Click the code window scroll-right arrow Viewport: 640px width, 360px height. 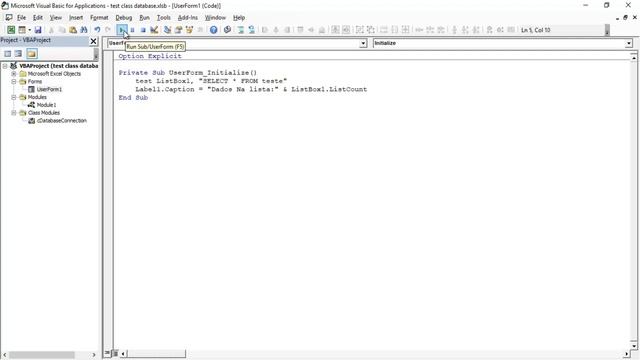point(627,354)
